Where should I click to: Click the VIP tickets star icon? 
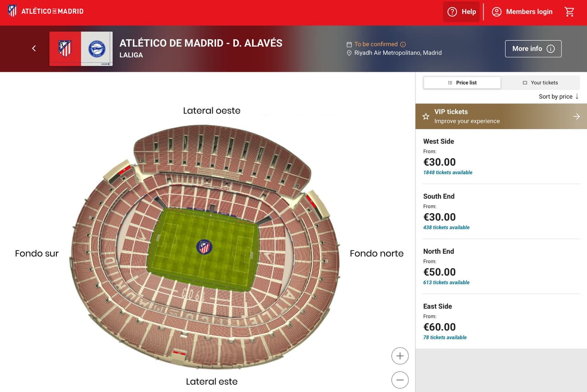(426, 116)
